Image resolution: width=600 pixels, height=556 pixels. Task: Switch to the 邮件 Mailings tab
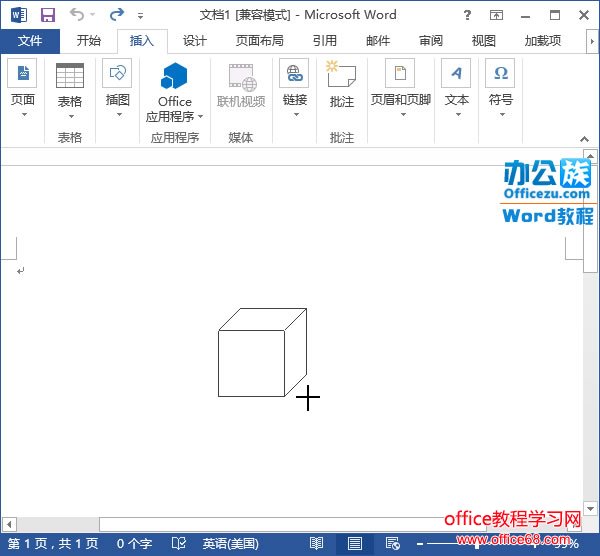[378, 41]
